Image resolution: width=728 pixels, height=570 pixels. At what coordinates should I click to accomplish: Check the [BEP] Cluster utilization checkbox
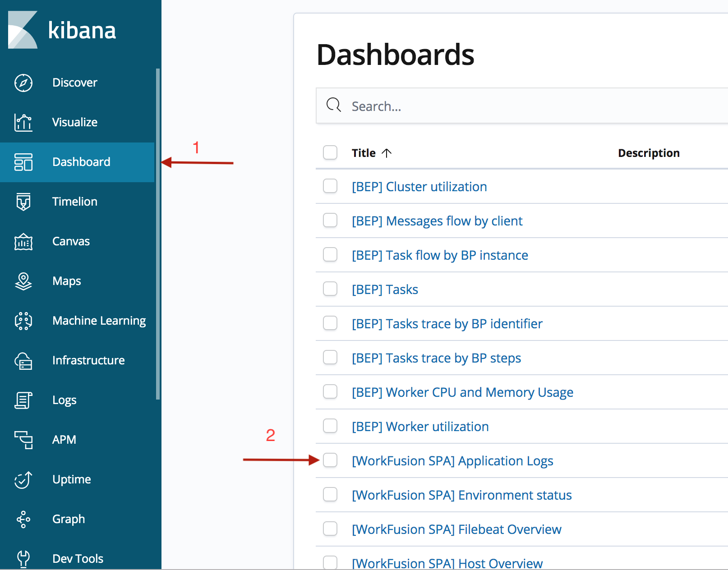[x=330, y=186]
